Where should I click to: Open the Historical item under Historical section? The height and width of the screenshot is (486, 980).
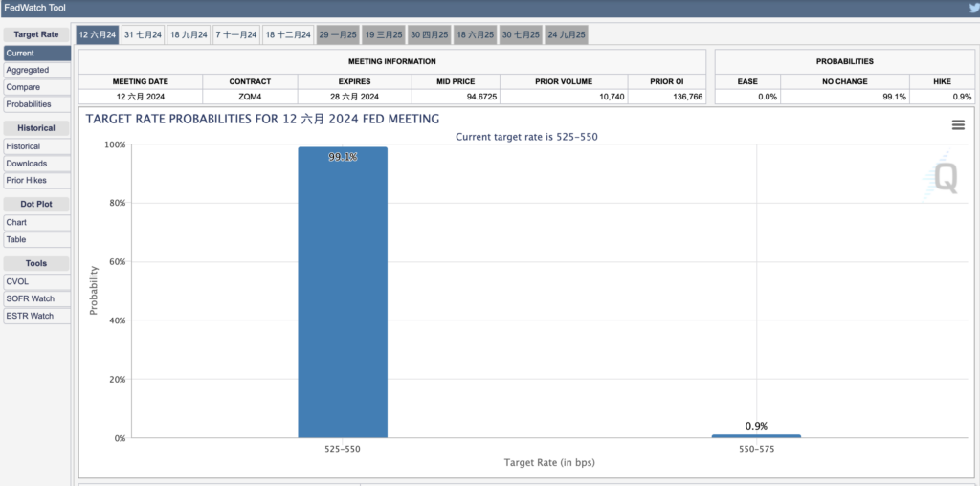click(37, 146)
